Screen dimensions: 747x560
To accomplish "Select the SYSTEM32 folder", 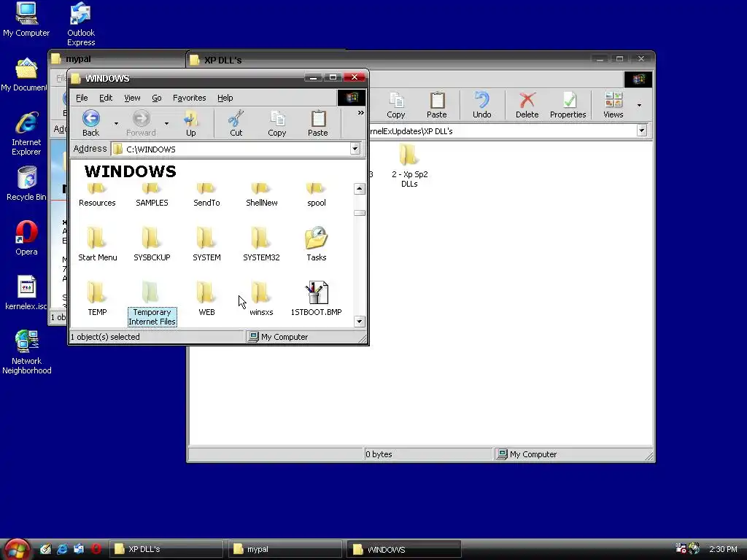I will (262, 244).
